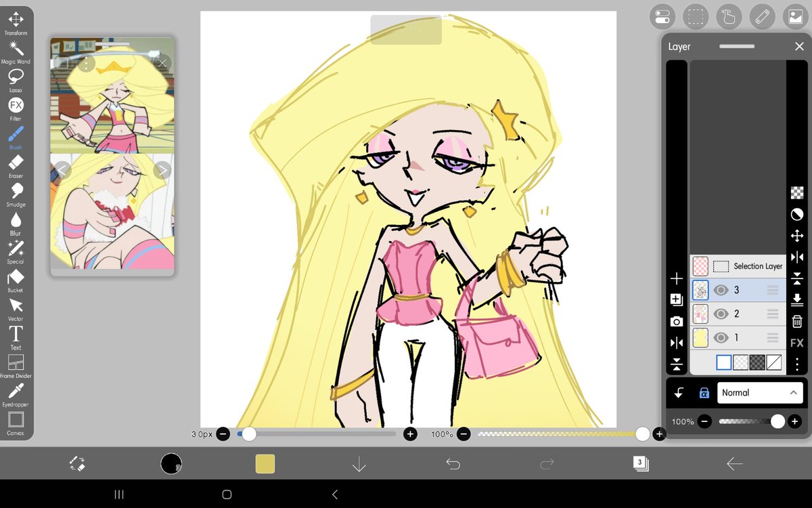Toggle clipping with bent arrow icon
The height and width of the screenshot is (508, 812).
pos(679,393)
